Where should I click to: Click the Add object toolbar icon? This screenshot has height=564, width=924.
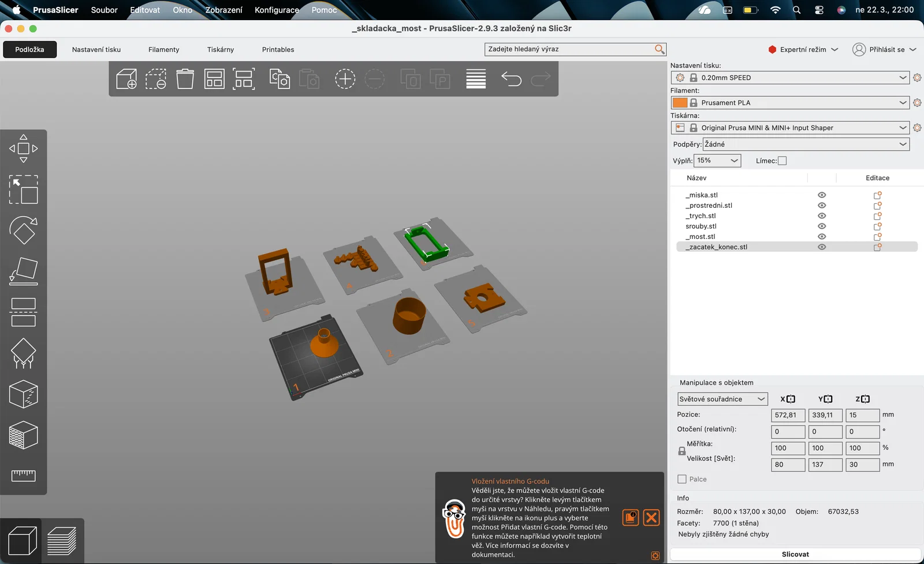126,79
